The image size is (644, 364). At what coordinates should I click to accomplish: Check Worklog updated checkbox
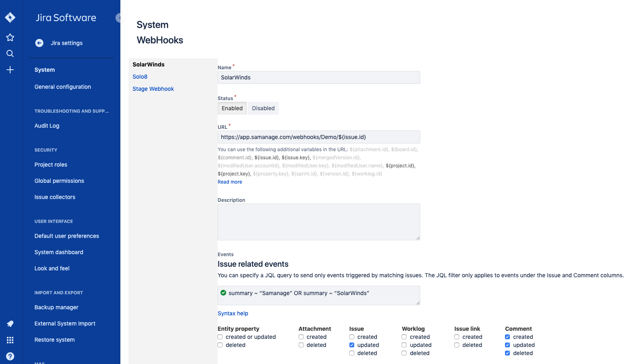[404, 345]
